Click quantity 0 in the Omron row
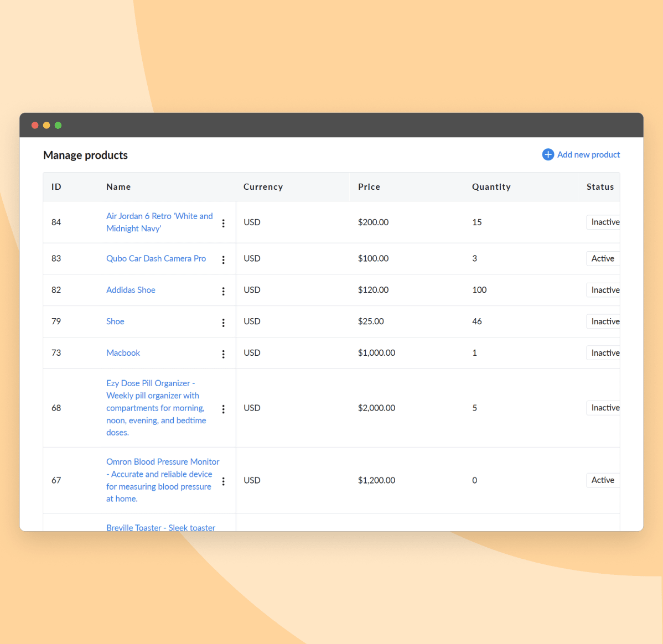The width and height of the screenshot is (663, 644). click(x=474, y=480)
